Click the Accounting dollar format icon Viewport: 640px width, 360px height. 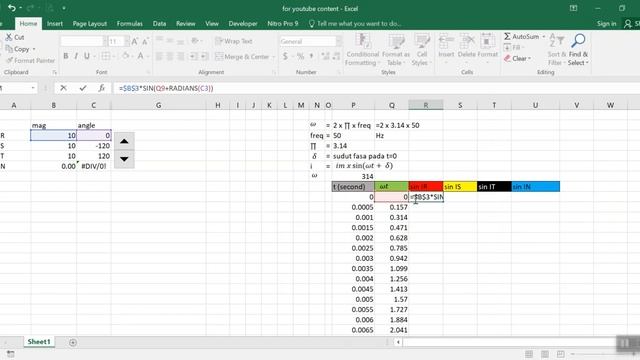pyautogui.click(x=285, y=56)
